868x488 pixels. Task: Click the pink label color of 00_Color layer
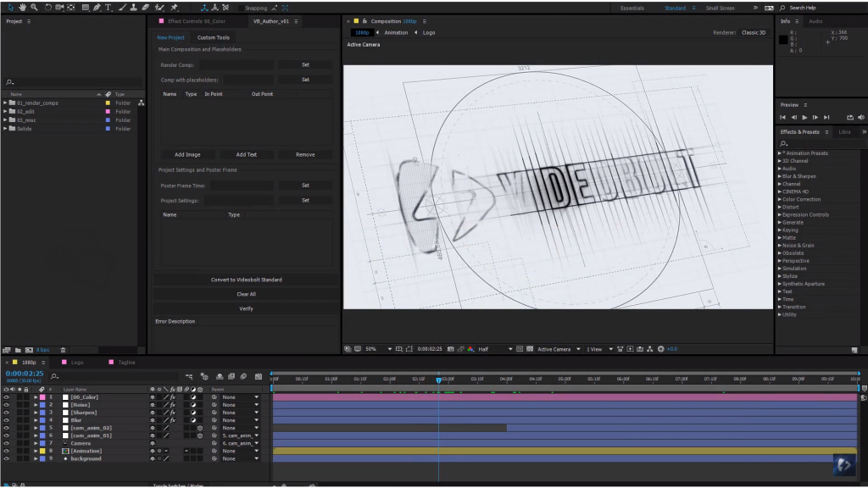42,396
